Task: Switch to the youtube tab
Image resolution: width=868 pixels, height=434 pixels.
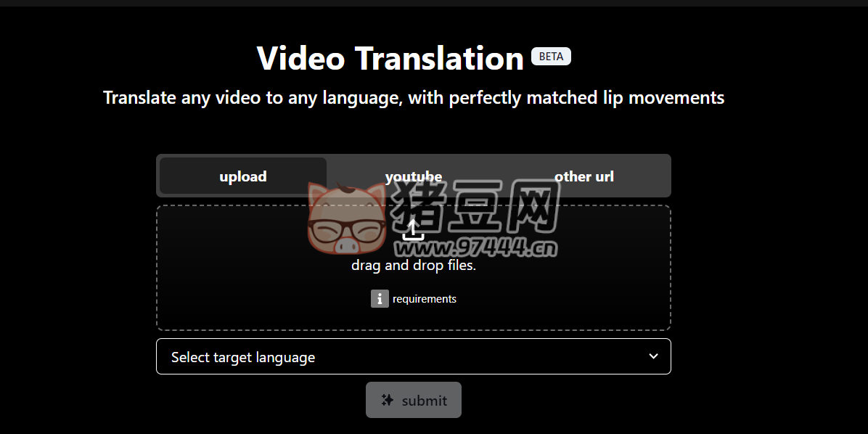Action: coord(414,176)
